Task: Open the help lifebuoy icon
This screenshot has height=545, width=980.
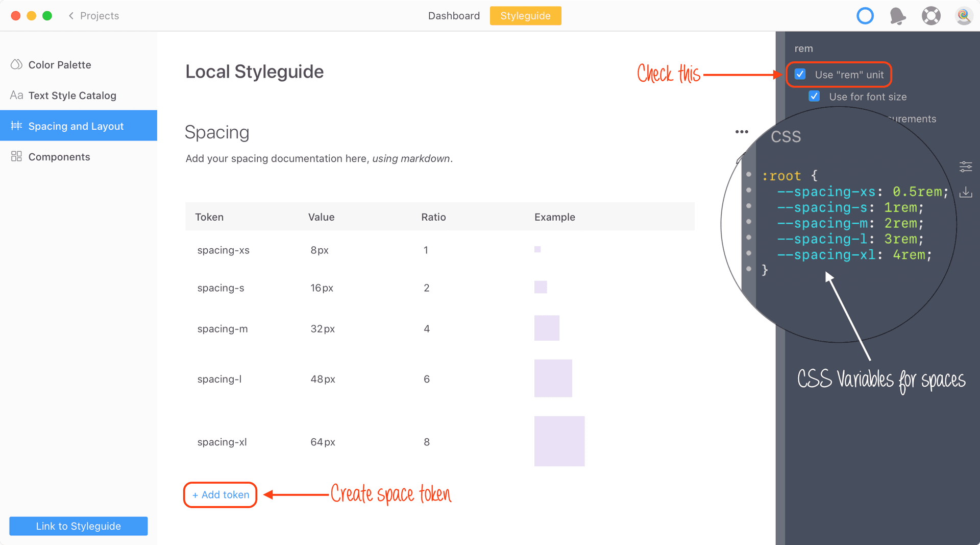Action: (x=931, y=16)
